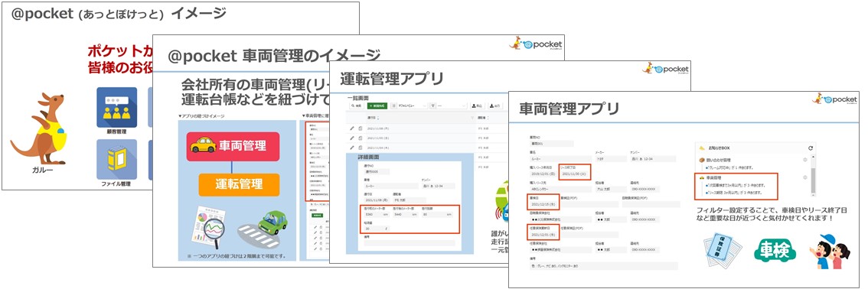The height and width of the screenshot is (289, 868).
Task: Click the yellow car icon in 車両管理 box
Action: (x=203, y=144)
